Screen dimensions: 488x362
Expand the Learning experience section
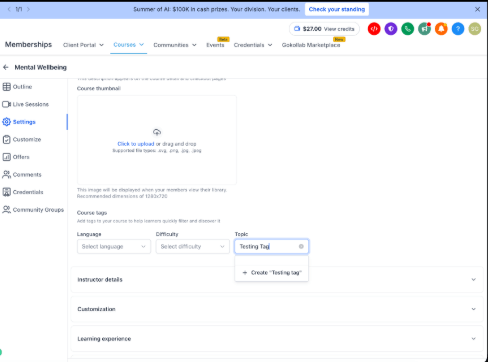277,339
